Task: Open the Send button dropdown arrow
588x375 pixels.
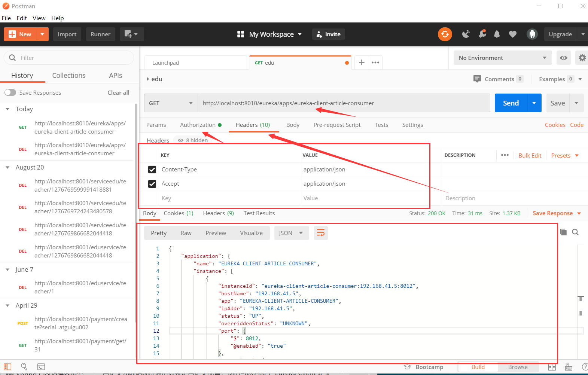Action: tap(534, 103)
